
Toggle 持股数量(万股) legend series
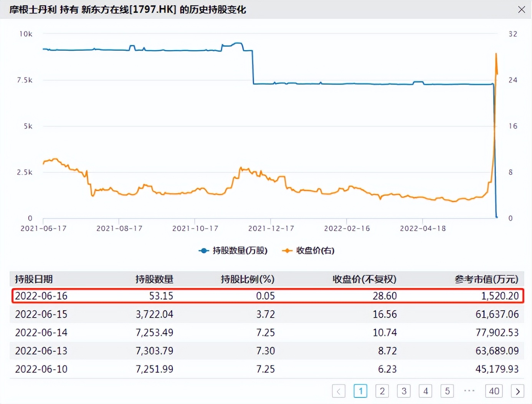pyautogui.click(x=233, y=251)
